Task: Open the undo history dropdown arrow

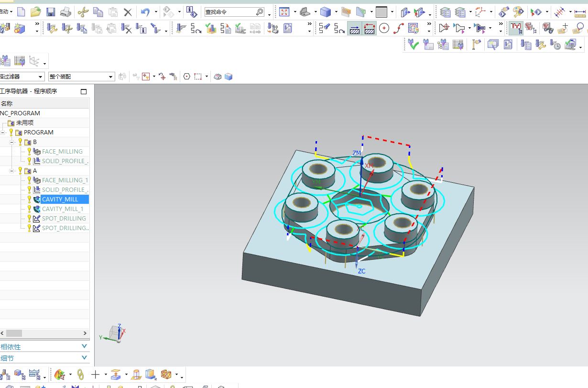Action: tap(156, 12)
